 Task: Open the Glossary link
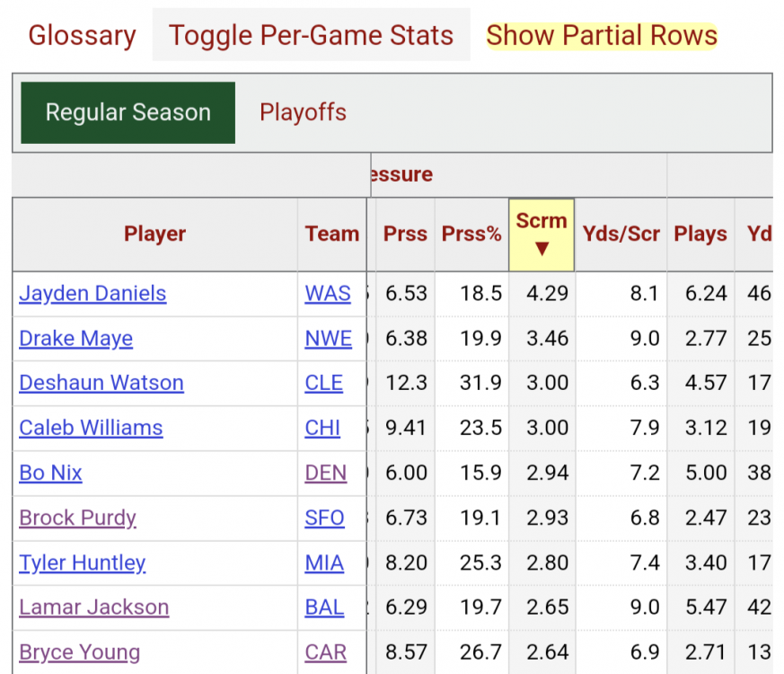click(x=82, y=36)
